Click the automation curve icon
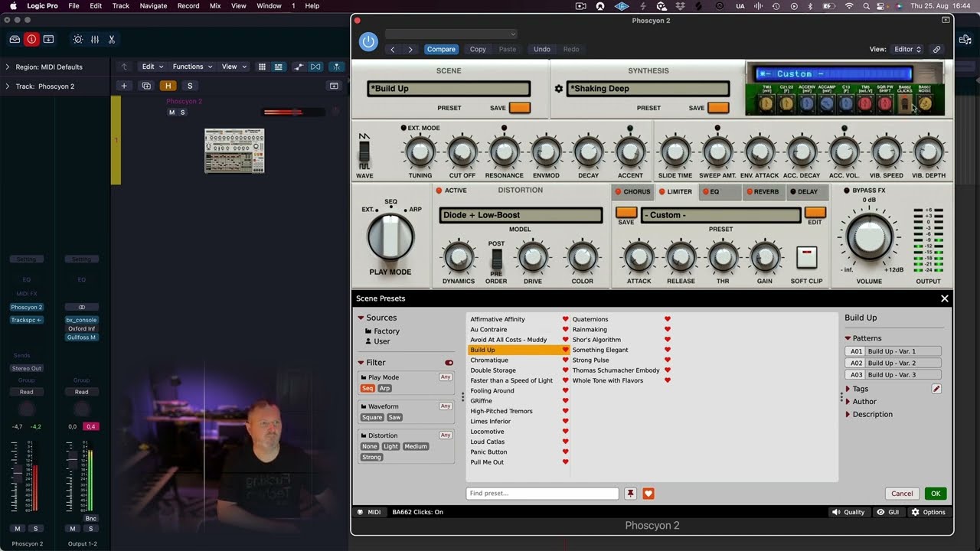 click(299, 67)
